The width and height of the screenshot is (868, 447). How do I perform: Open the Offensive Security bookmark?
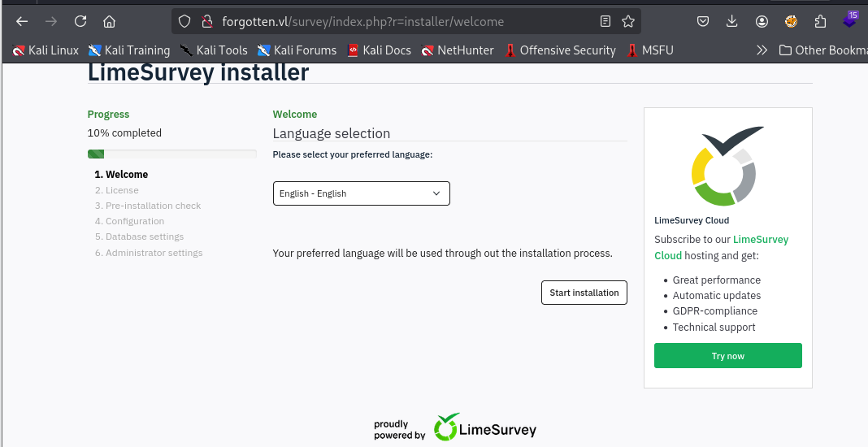[x=560, y=50]
